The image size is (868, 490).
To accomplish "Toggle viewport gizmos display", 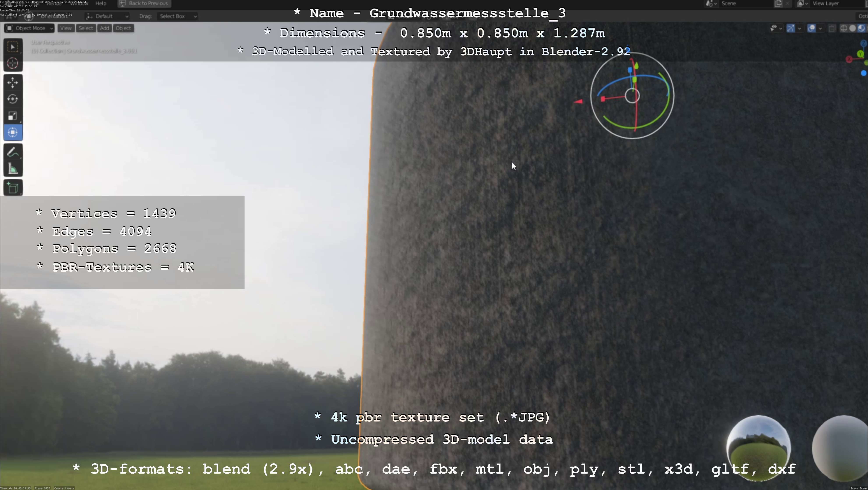I will click(x=791, y=28).
